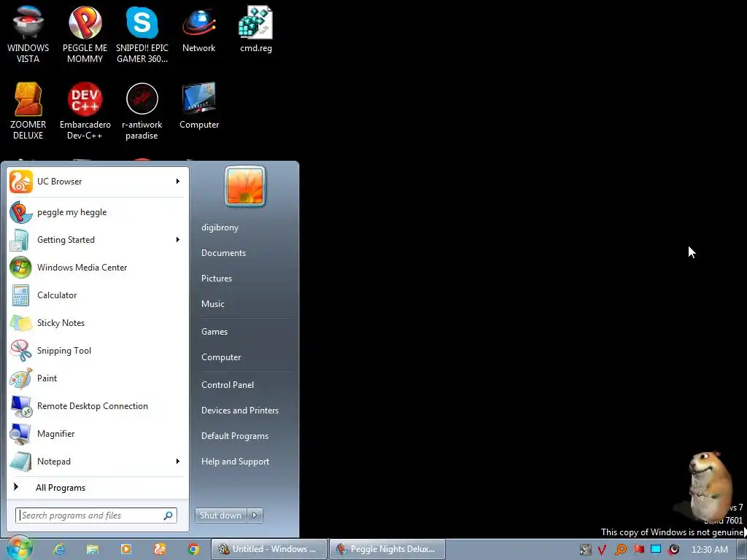Open Windows Explorer from taskbar
This screenshot has height=560, width=747.
[x=93, y=549]
